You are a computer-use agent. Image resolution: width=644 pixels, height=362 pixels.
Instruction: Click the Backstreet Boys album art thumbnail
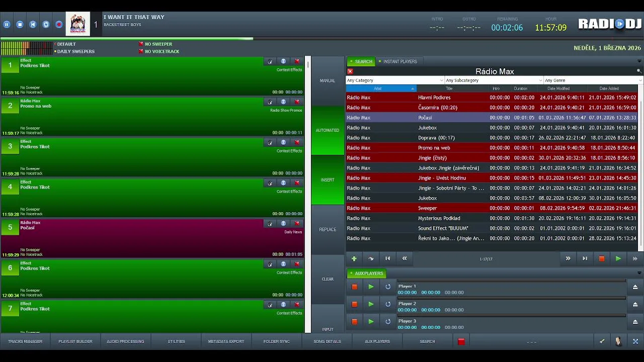tap(78, 24)
